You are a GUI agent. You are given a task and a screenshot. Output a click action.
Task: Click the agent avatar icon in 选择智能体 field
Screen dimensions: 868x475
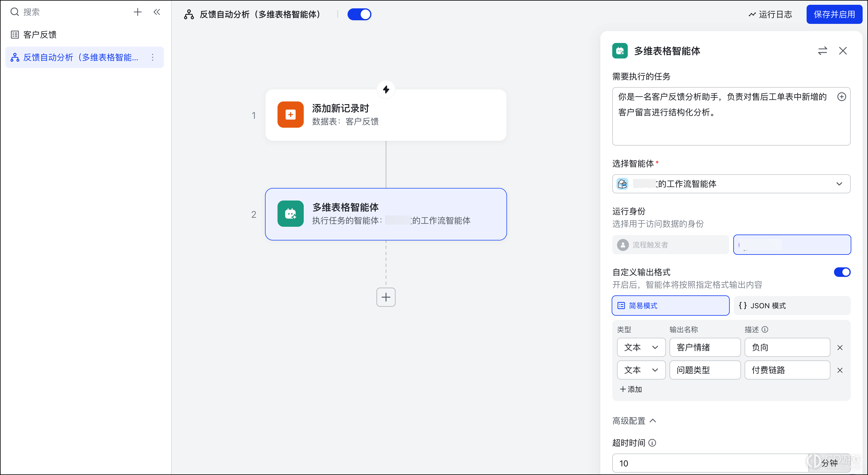pos(622,184)
